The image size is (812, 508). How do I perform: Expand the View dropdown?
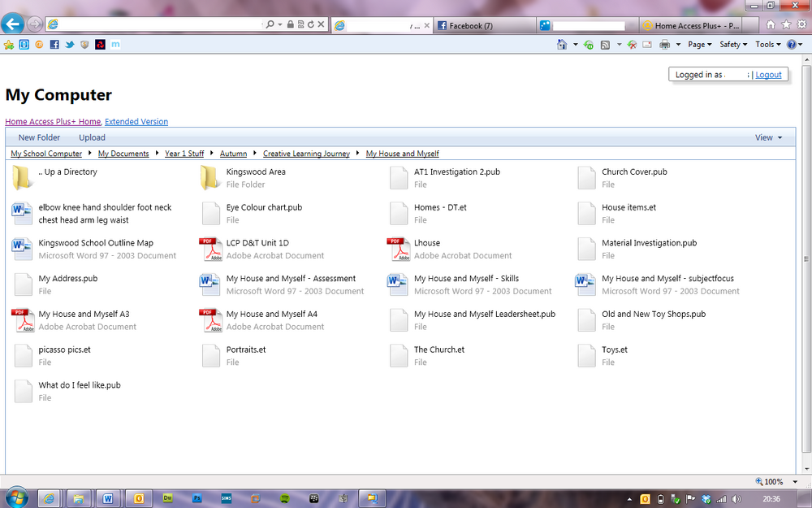tap(768, 137)
